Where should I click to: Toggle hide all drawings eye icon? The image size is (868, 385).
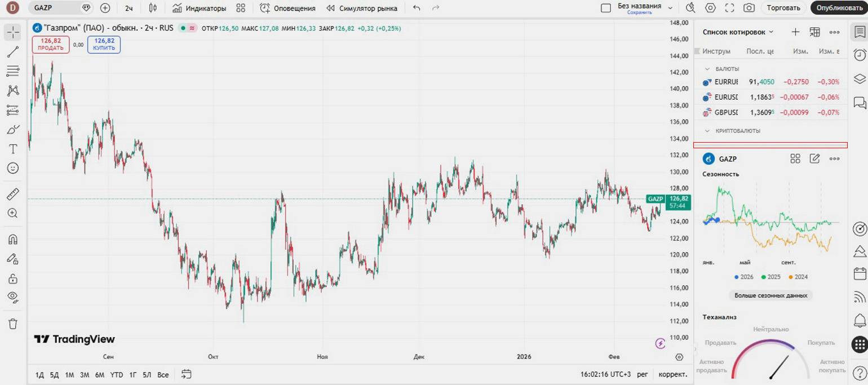tap(13, 297)
